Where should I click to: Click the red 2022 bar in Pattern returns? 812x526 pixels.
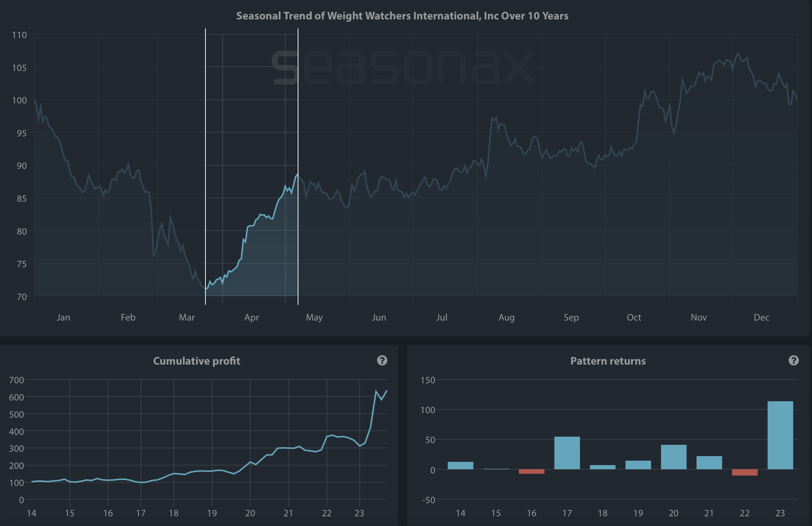coord(745,472)
